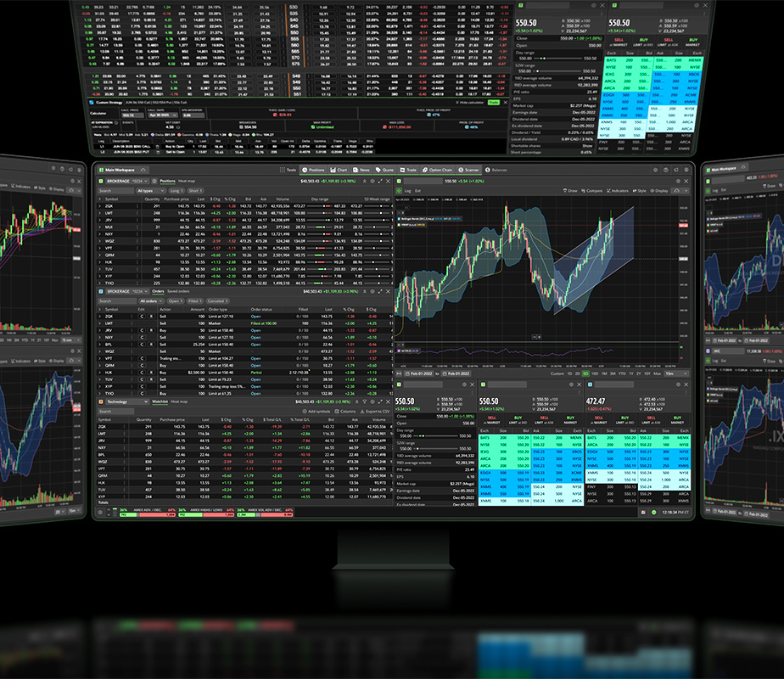Switch to the Heat map tab in Positions
Screen dimensions: 784x679
click(x=187, y=181)
